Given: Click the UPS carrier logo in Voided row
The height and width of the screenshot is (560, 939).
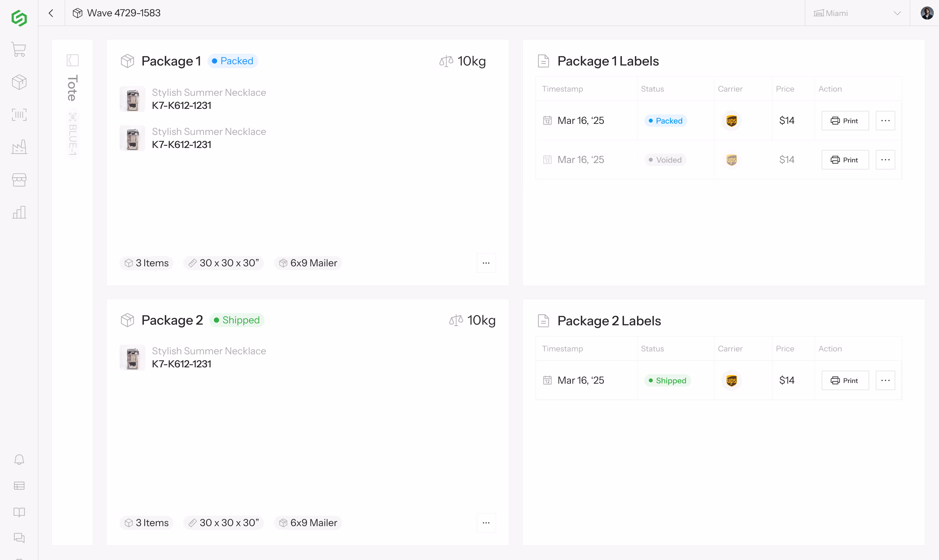Looking at the screenshot, I should click(731, 160).
